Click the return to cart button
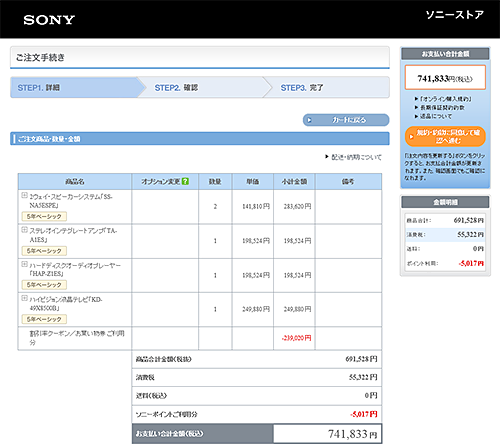Image resolution: width=500 pixels, height=447 pixels. [x=346, y=120]
